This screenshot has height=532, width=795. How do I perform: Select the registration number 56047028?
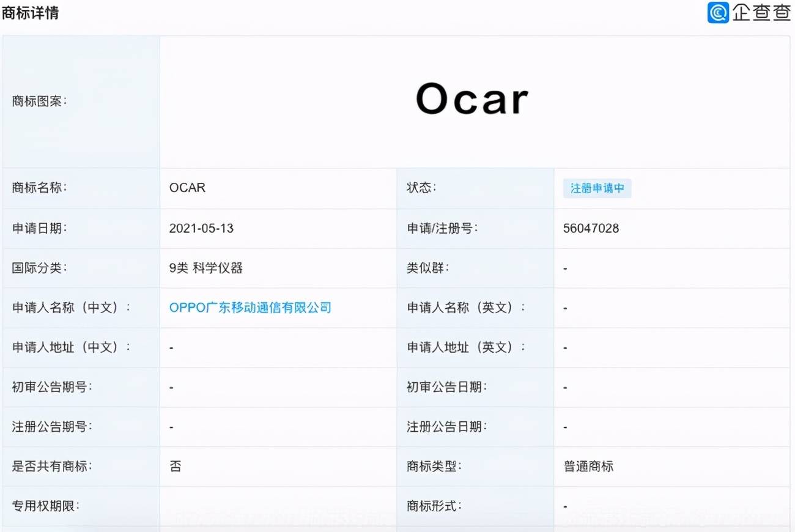[x=591, y=229]
